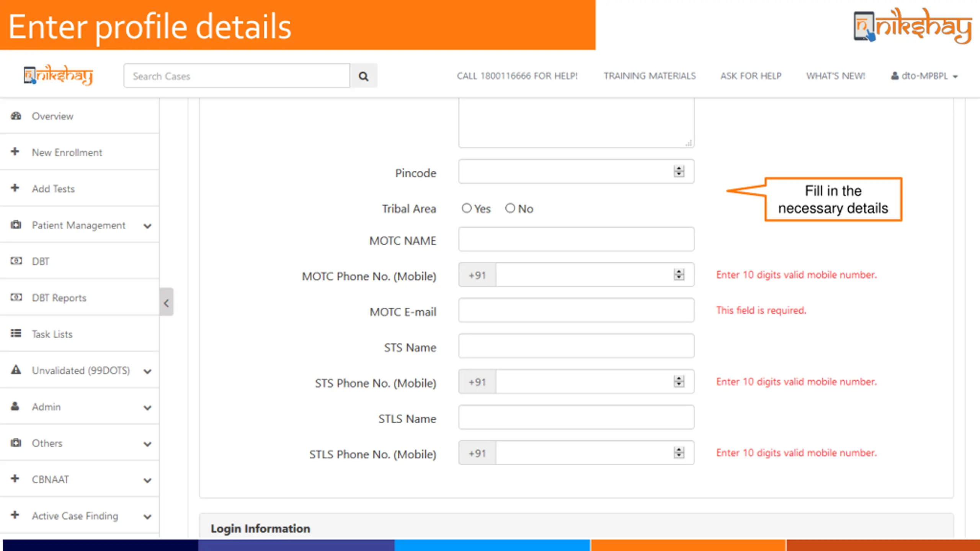This screenshot has height=551, width=980.
Task: Click the text area resize handle
Action: pyautogui.click(x=689, y=143)
